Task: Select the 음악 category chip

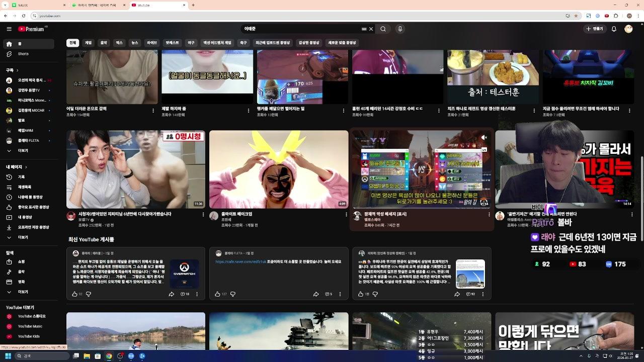Action: coord(103,43)
